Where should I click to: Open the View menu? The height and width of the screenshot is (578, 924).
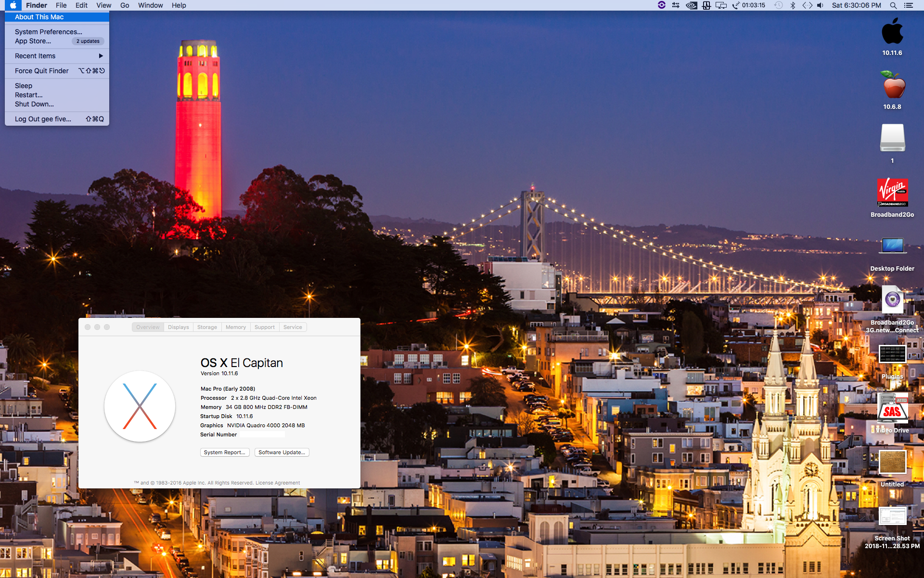pos(103,5)
